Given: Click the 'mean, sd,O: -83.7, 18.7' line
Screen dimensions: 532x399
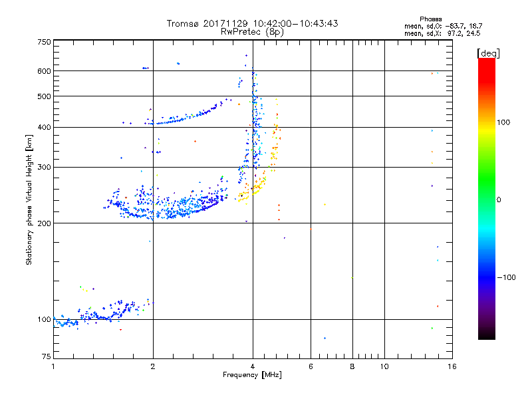Looking at the screenshot, I should coord(443,26).
